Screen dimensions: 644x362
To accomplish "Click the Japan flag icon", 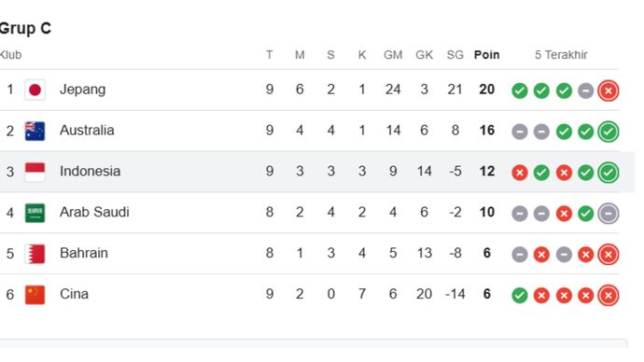I will (35, 90).
